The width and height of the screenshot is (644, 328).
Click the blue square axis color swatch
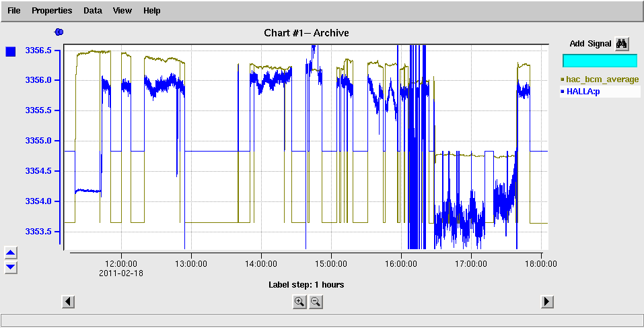click(x=11, y=52)
